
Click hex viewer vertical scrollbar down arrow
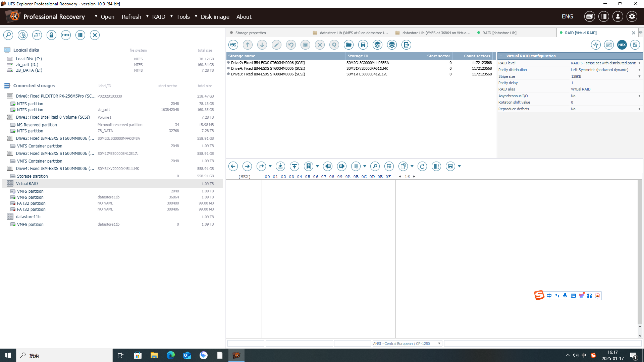click(640, 336)
